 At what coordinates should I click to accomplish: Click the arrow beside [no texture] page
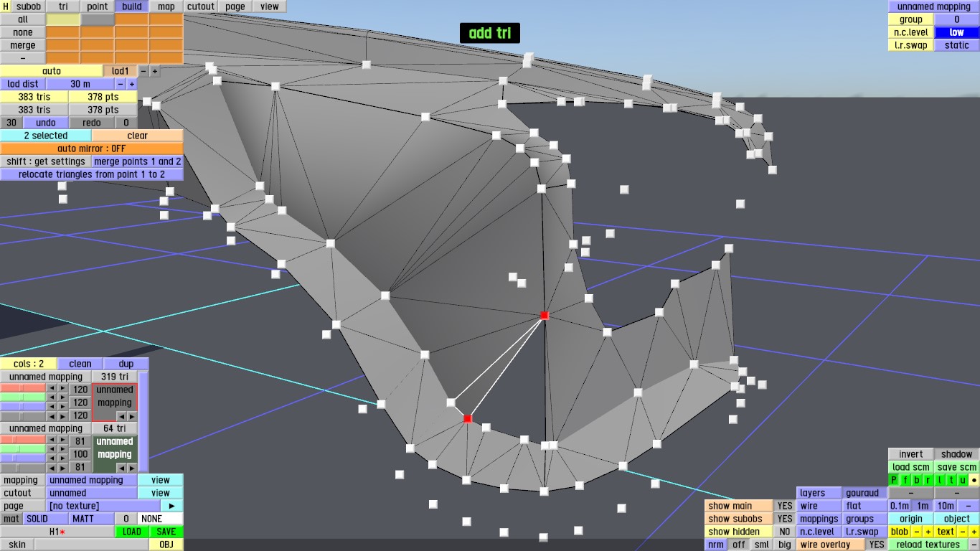click(x=171, y=506)
